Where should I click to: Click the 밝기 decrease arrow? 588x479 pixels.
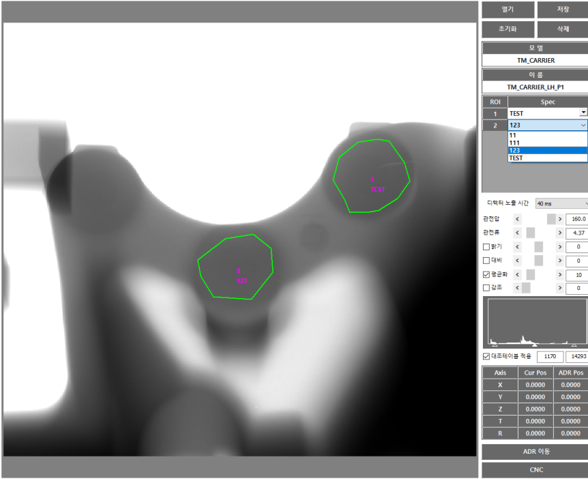coord(518,247)
